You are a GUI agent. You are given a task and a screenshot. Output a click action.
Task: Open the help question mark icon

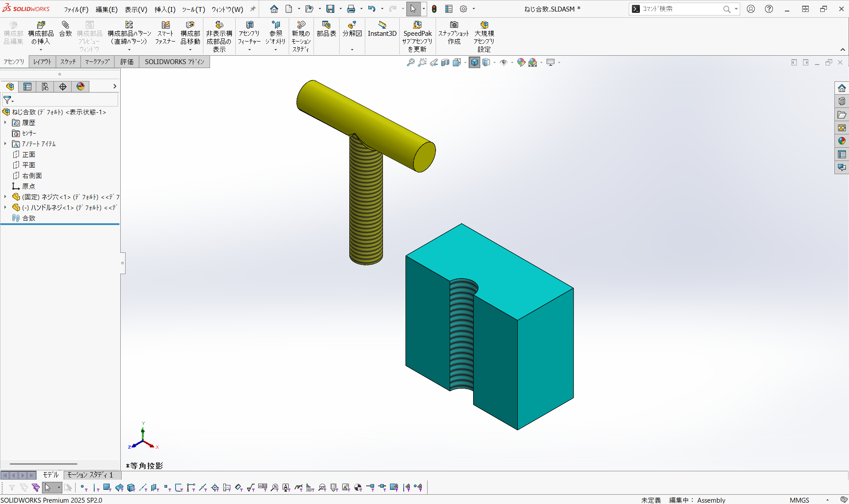[x=769, y=9]
